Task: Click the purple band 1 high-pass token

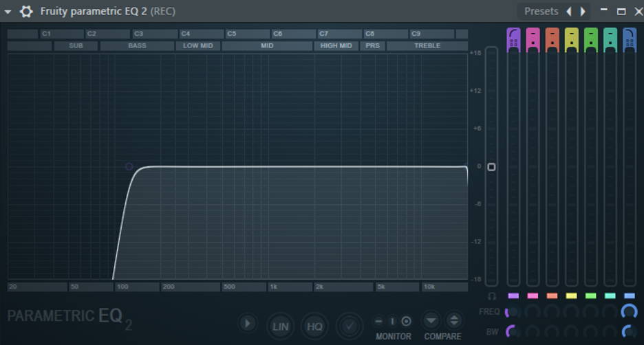Action: coord(513,40)
